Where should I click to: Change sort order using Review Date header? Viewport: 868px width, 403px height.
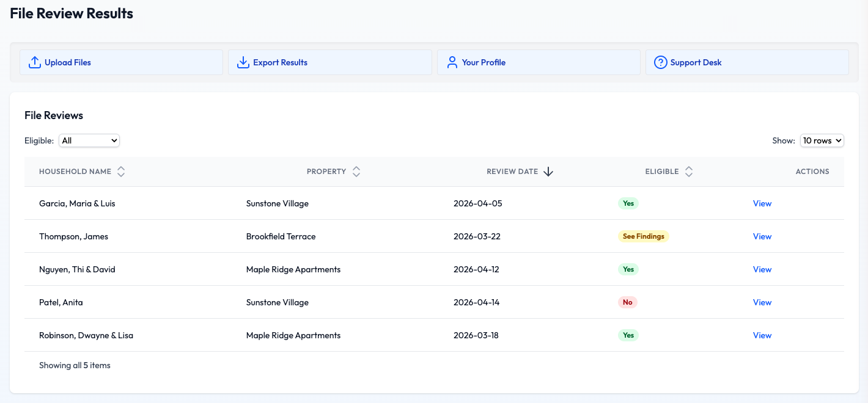pos(512,172)
